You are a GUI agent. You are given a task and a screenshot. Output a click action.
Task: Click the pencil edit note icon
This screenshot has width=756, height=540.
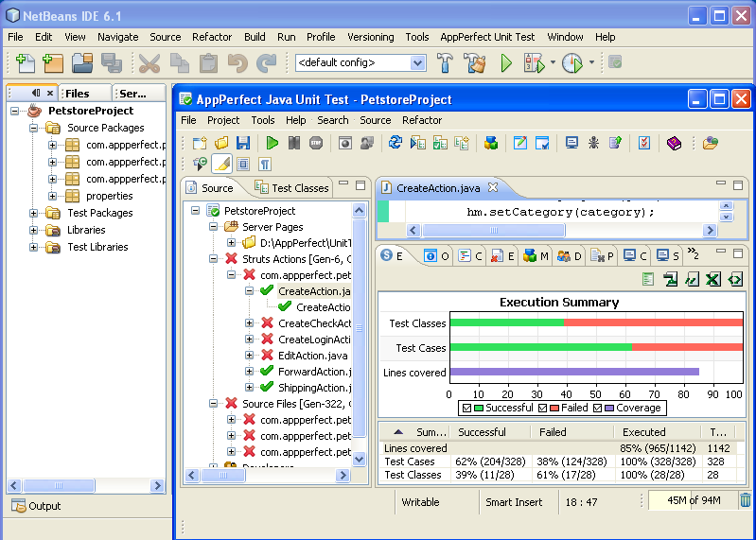tap(519, 143)
